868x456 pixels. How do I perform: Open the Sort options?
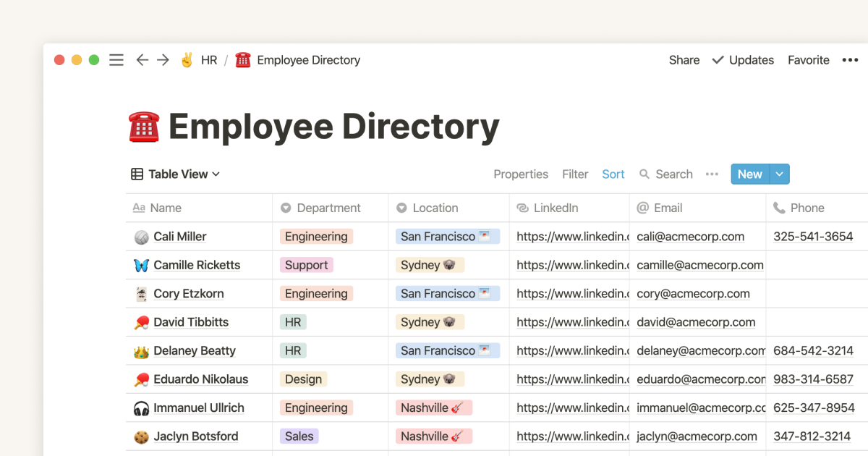point(613,174)
